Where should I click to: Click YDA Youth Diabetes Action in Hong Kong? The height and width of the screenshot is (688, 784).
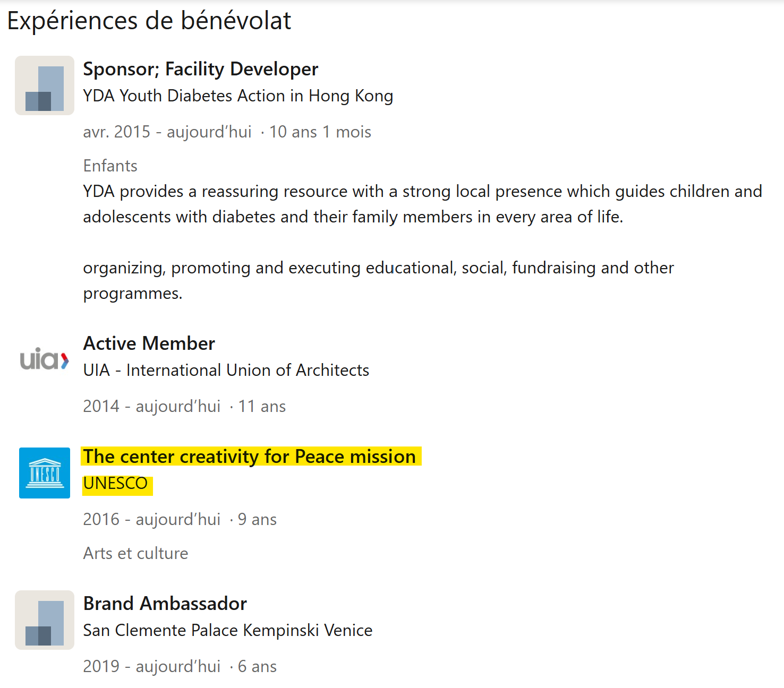point(238,96)
